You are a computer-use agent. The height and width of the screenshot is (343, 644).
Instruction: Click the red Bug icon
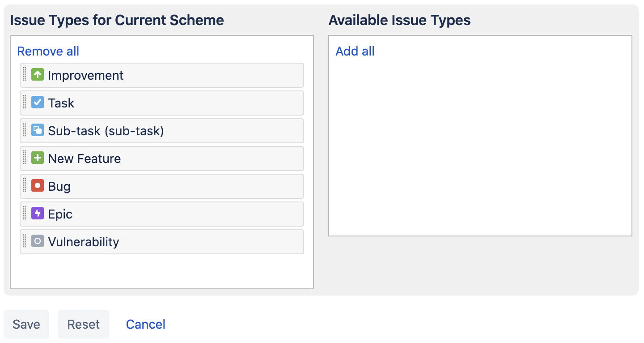[x=38, y=186]
